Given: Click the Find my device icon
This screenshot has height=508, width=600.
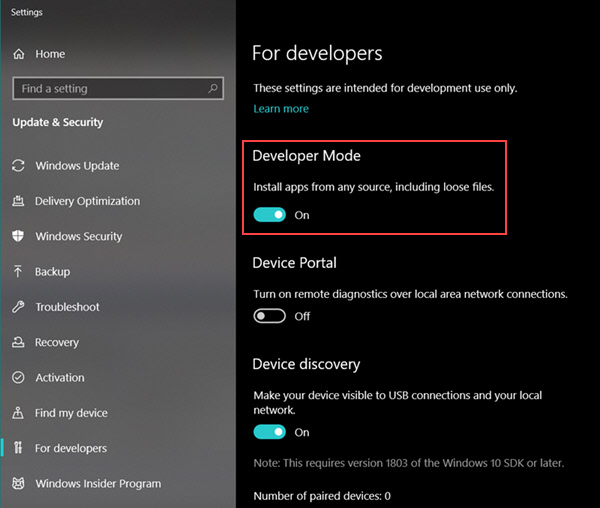Looking at the screenshot, I should (x=18, y=413).
